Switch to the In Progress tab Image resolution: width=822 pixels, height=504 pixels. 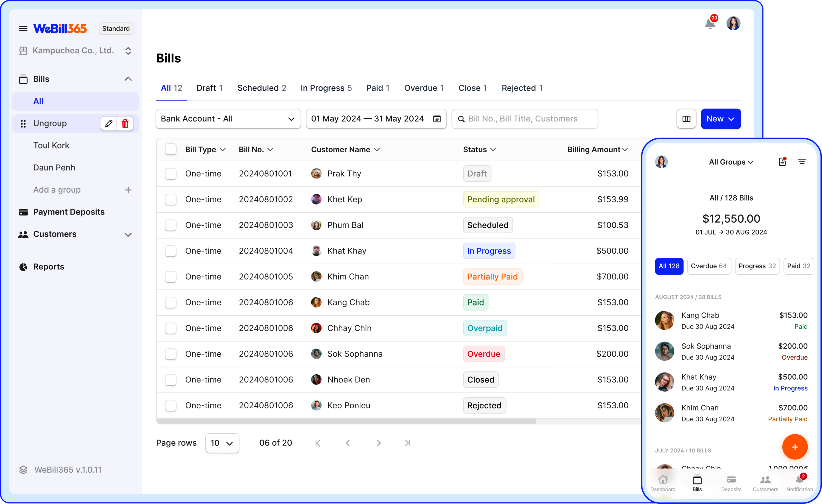tap(326, 88)
